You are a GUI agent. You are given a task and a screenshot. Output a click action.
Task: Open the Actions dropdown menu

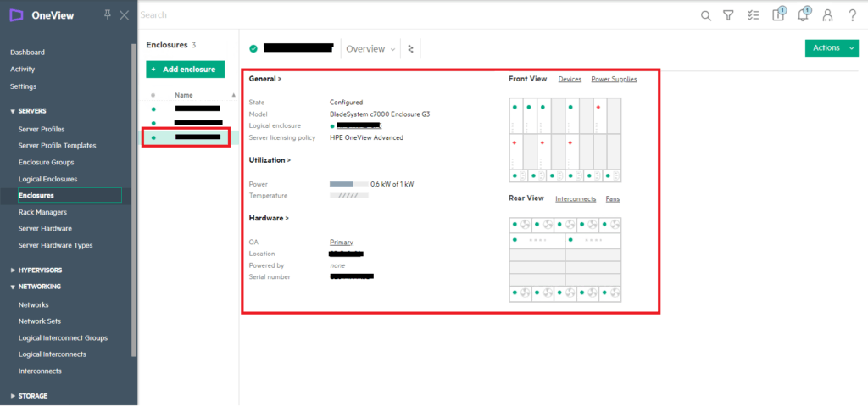(x=832, y=48)
